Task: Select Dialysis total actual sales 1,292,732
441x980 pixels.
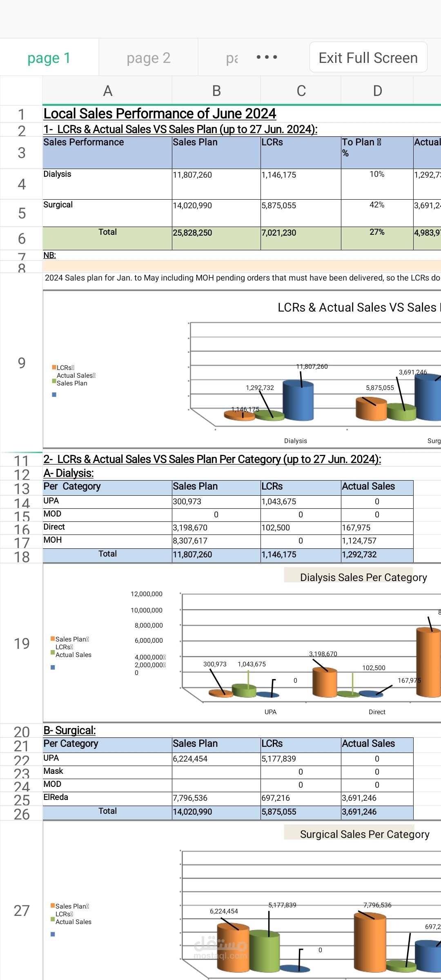Action: [x=377, y=555]
